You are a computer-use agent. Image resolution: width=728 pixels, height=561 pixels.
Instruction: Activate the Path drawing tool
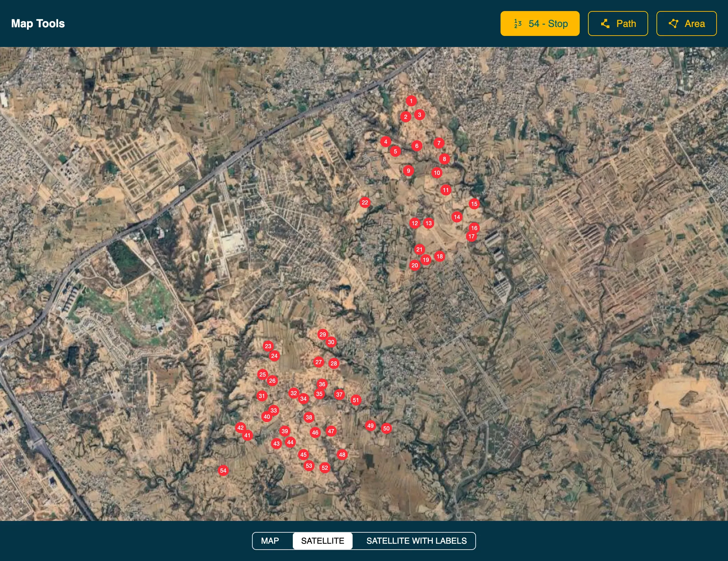pyautogui.click(x=618, y=23)
